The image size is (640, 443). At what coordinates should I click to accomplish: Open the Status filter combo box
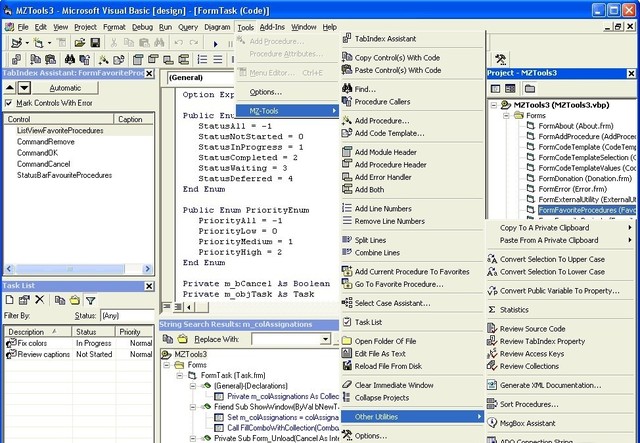(x=127, y=316)
